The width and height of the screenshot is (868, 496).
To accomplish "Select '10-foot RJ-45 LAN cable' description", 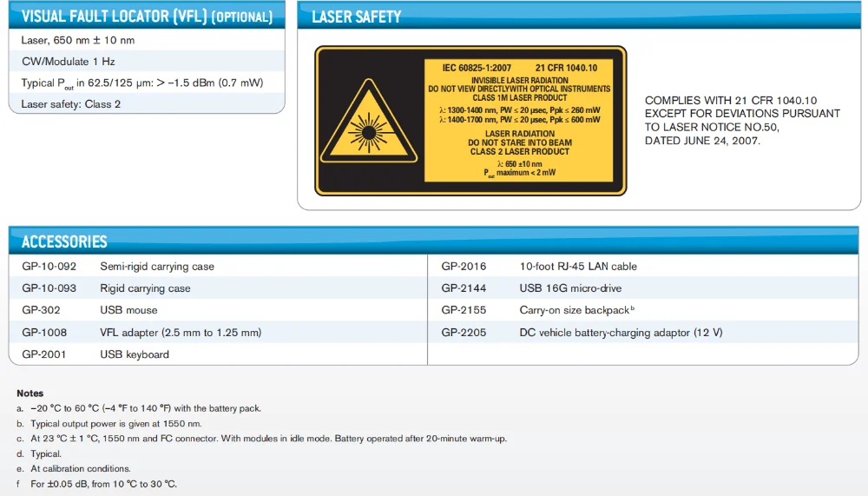I will coord(578,266).
